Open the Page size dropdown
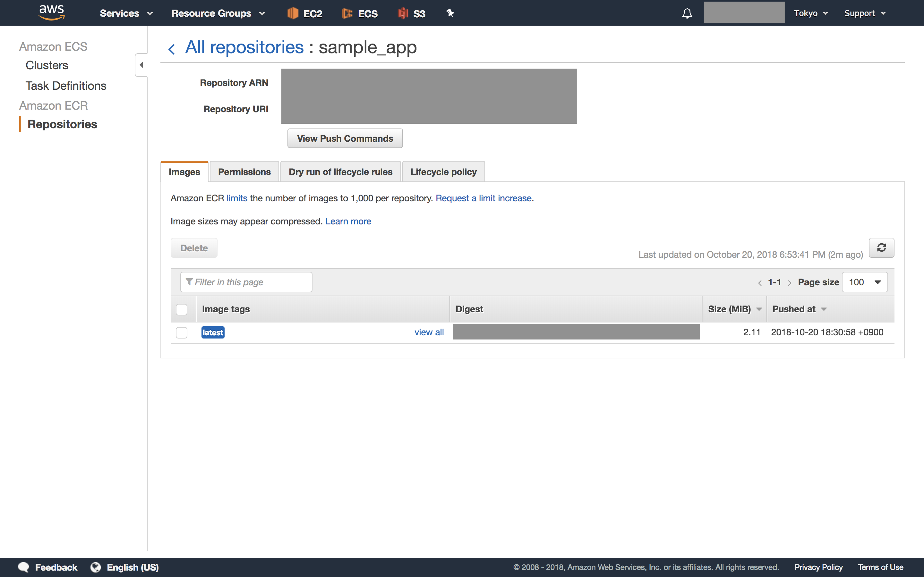924x577 pixels. point(865,282)
